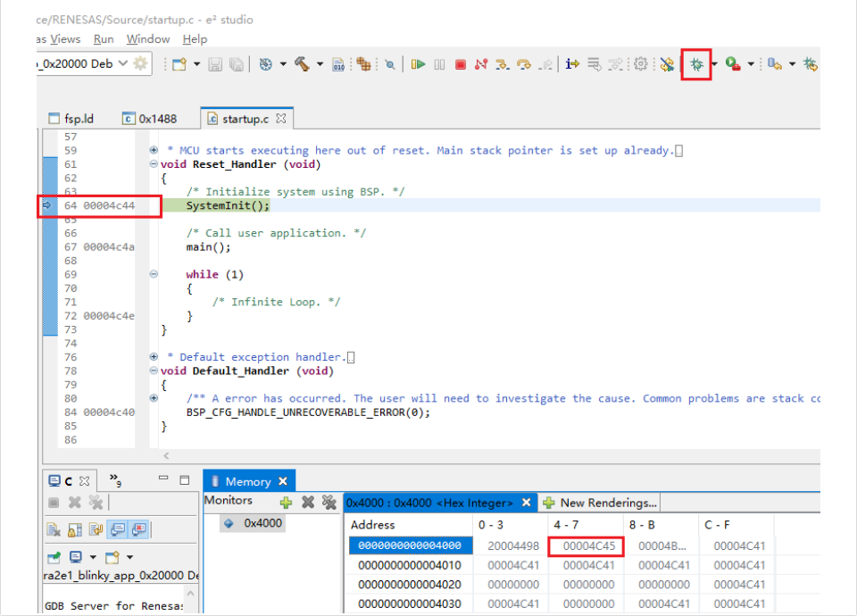The image size is (857, 616).
Task: Minimize the console panel
Action: tap(163, 479)
